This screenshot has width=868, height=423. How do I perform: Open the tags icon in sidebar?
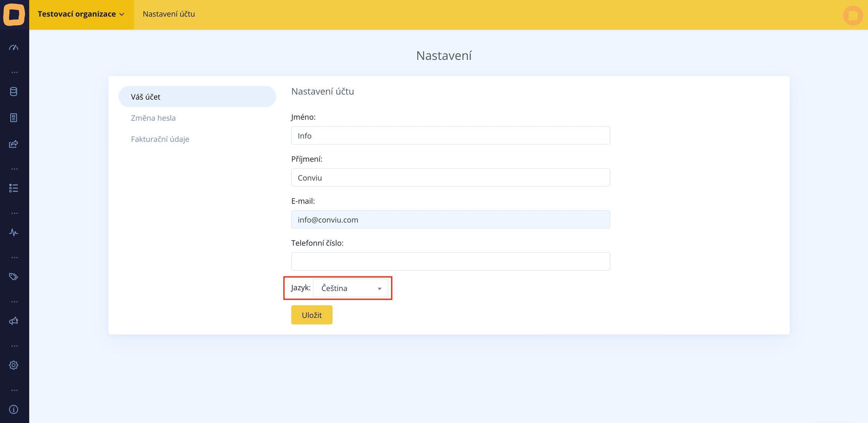tap(14, 277)
